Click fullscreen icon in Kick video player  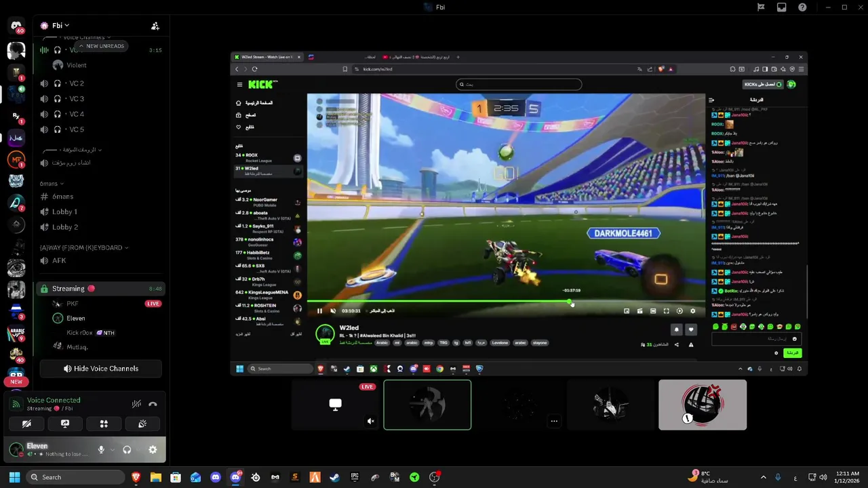pos(666,311)
